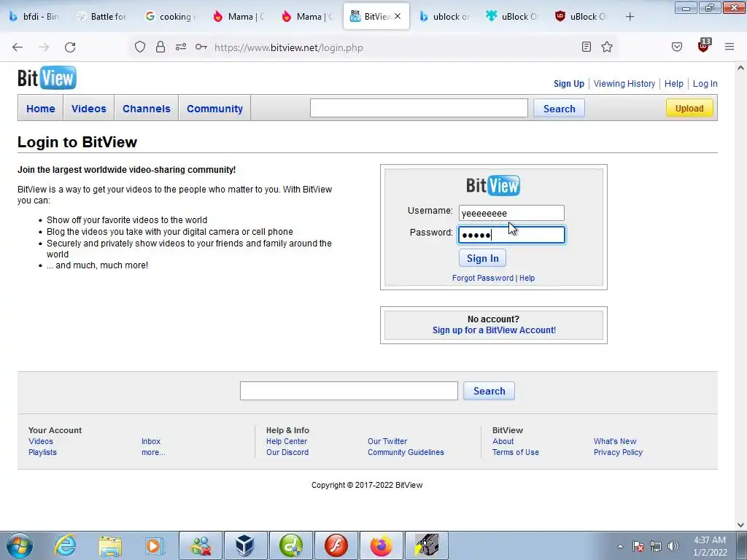Click the volume speaker tray icon
The height and width of the screenshot is (560, 747).
point(673,546)
